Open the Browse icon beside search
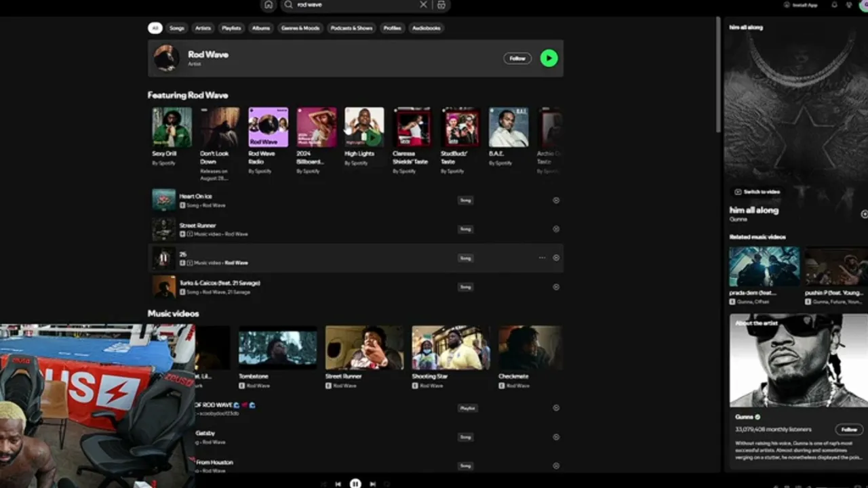 pyautogui.click(x=441, y=5)
